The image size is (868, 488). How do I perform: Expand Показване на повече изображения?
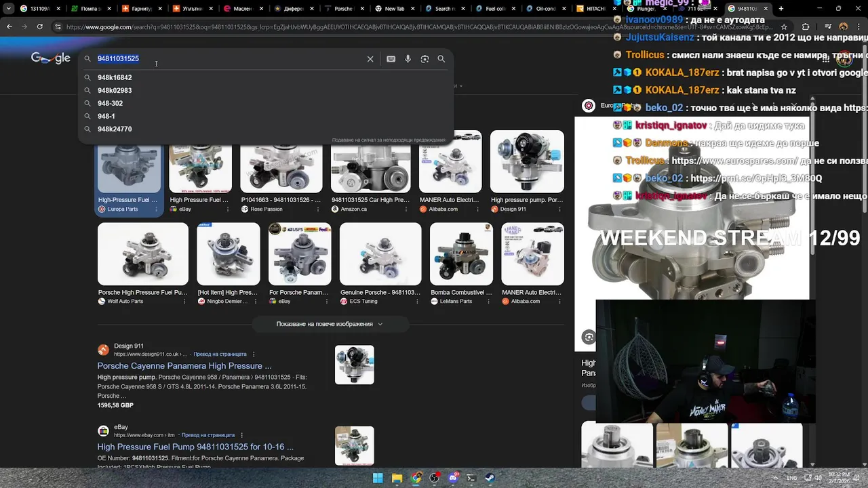pos(330,324)
